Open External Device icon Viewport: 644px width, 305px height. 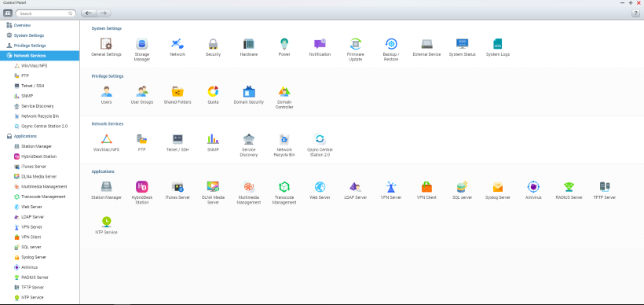[x=426, y=44]
